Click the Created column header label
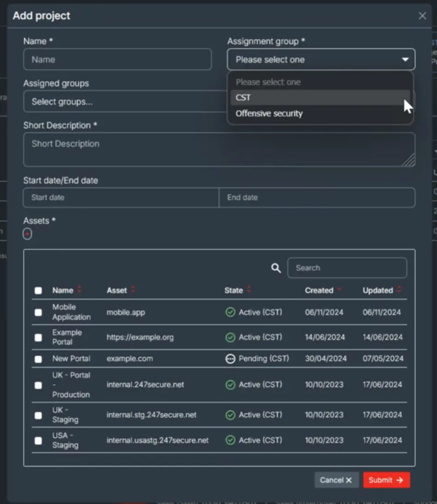The image size is (437, 504). point(319,291)
